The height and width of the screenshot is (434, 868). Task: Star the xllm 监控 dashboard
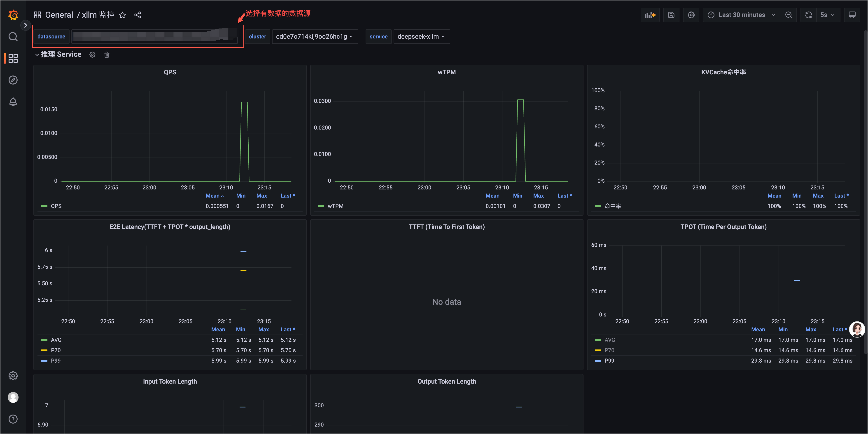point(122,15)
